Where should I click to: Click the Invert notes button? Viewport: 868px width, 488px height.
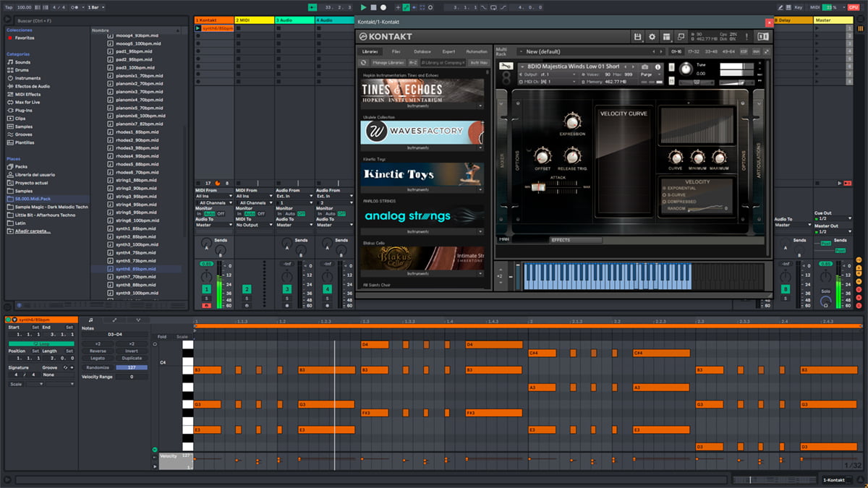pos(132,351)
